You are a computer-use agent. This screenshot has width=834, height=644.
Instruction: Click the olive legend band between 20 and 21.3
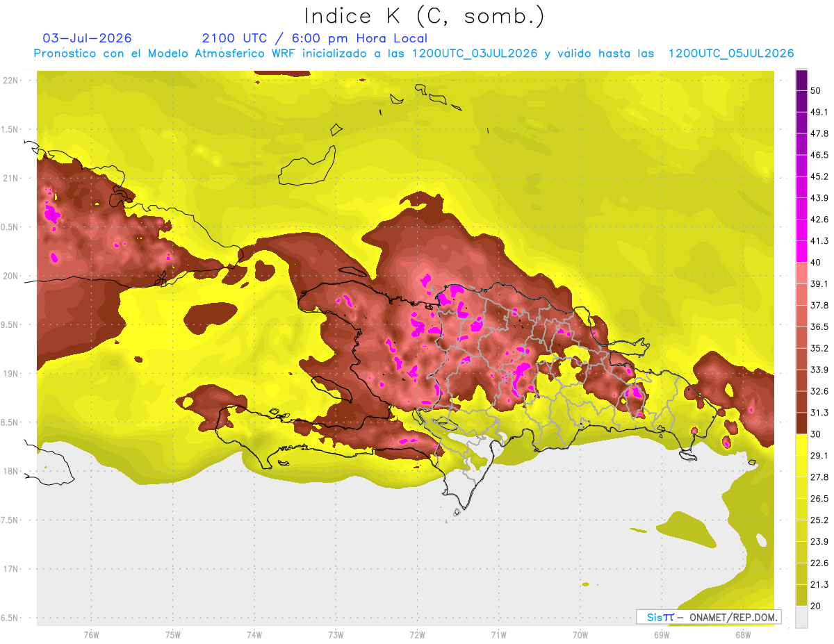coord(801,595)
